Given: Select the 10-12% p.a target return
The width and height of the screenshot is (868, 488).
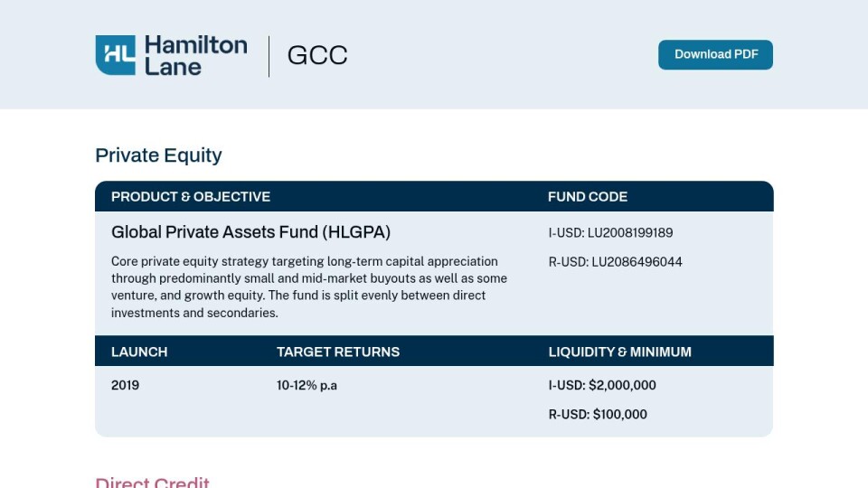Looking at the screenshot, I should tap(307, 386).
